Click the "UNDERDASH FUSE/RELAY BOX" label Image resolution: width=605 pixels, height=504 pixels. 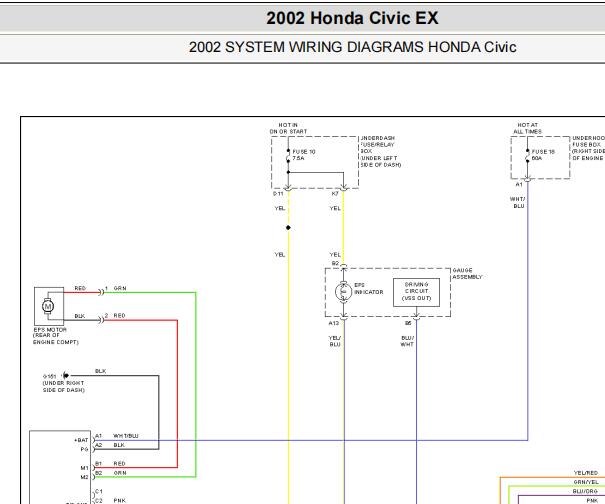tap(380, 151)
